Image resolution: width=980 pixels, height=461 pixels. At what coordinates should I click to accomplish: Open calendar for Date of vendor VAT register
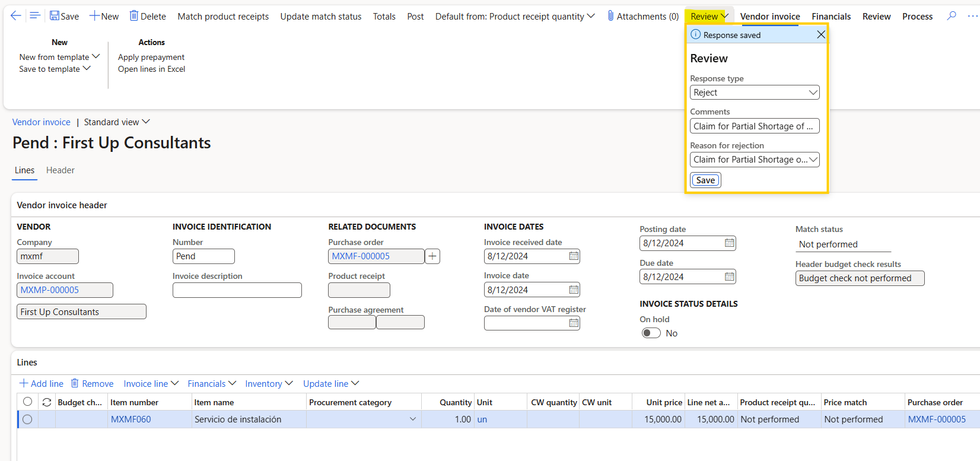click(574, 323)
